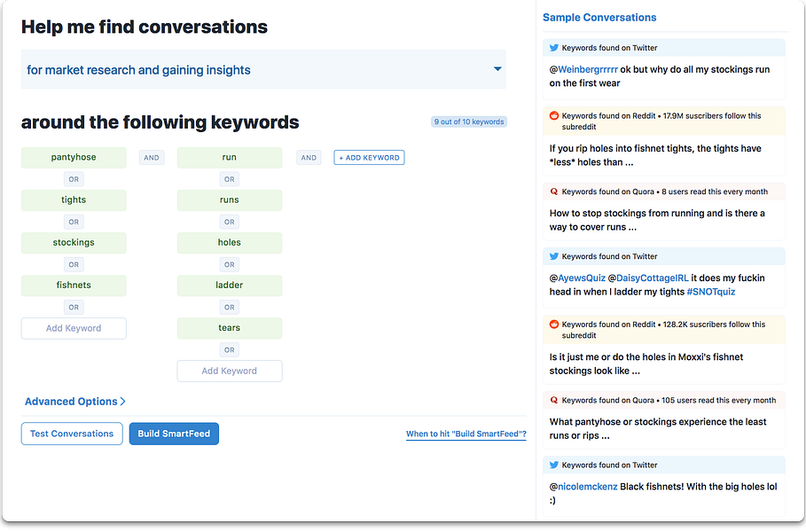Open the 'How to stop stockings from running' conversation
This screenshot has width=806, height=532.
(657, 220)
